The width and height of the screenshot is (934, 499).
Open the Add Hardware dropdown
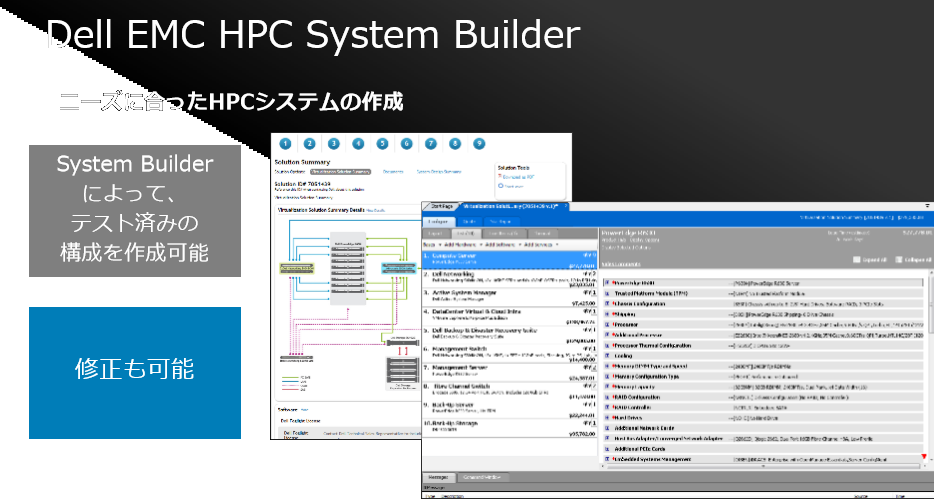(463, 245)
